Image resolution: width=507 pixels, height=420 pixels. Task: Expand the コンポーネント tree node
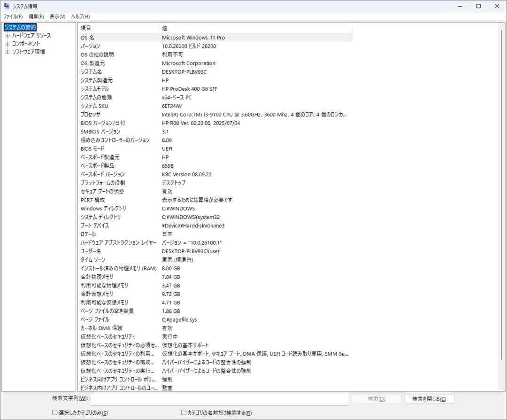point(7,43)
